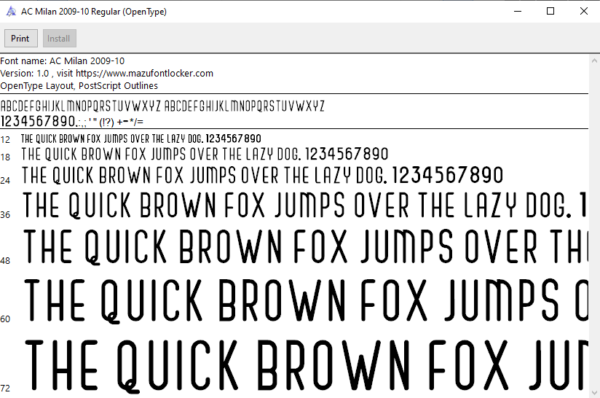Image resolution: width=600 pixels, height=398 pixels.
Task: Maximize the font viewer window
Action: tap(550, 11)
